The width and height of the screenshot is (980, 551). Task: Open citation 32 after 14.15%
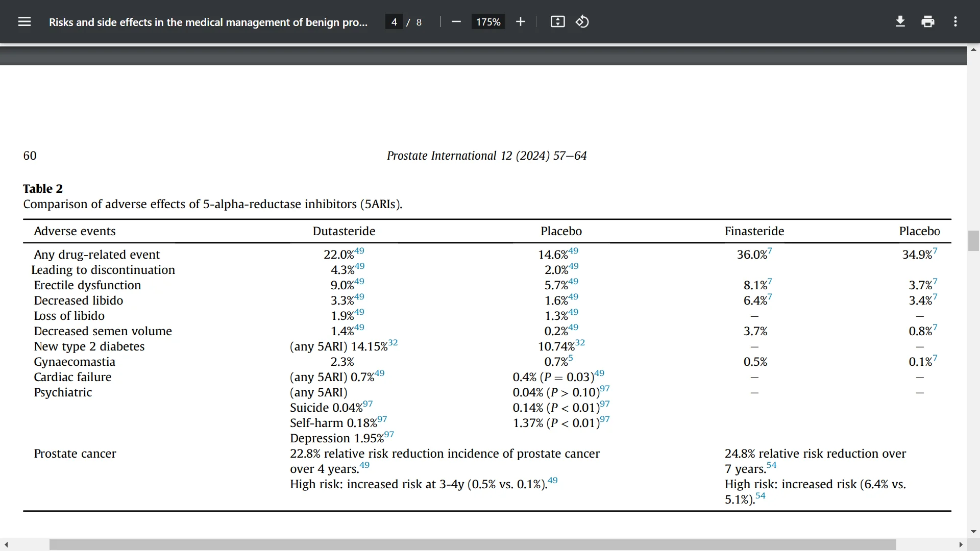click(x=393, y=342)
